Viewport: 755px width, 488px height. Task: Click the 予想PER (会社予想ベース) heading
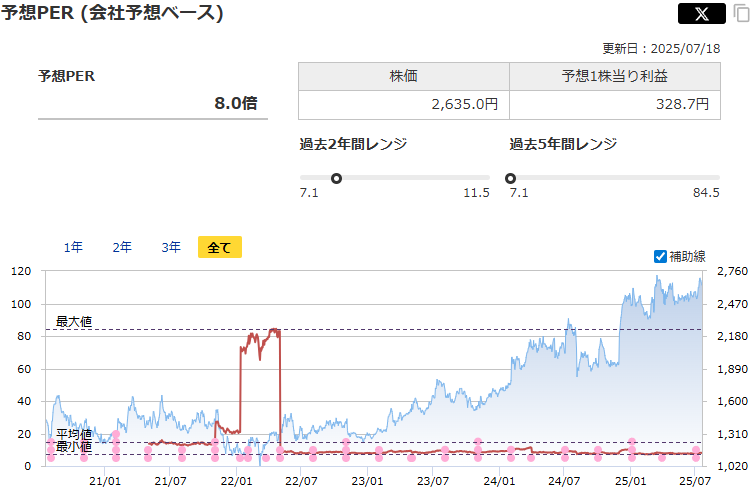point(112,13)
